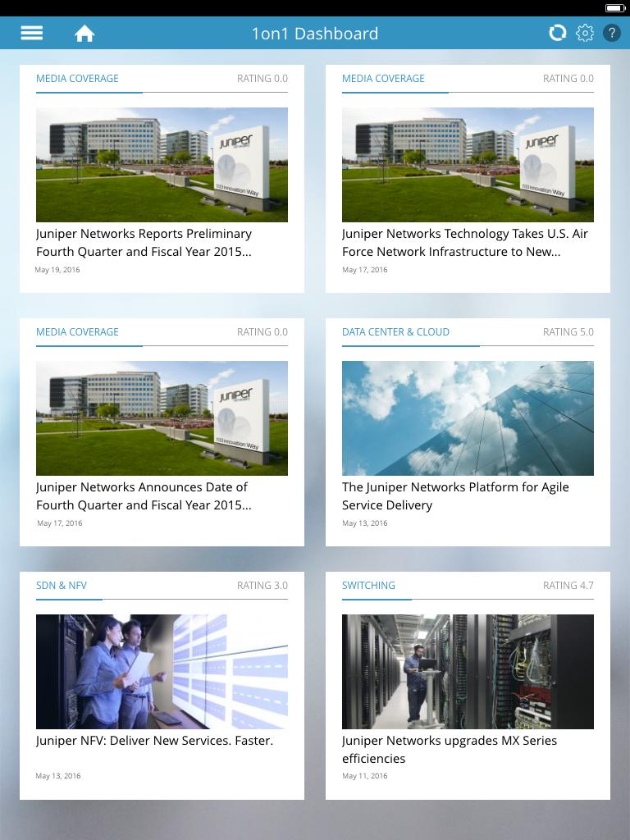The width and height of the screenshot is (630, 840).
Task: Open thumbnail for Preliminary Fourth Quarter article
Action: coord(162,165)
